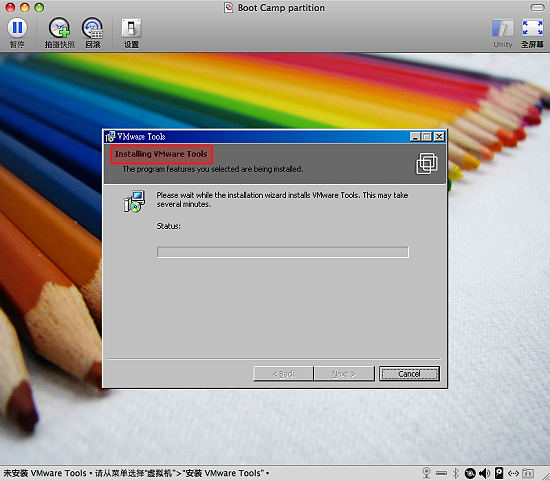Click the Boot Camp partition document icon

tap(228, 7)
